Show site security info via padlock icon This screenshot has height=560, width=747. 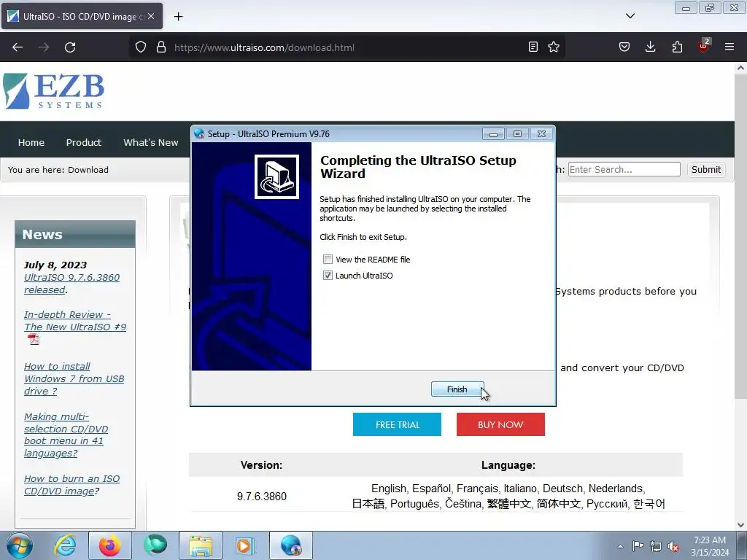click(161, 47)
